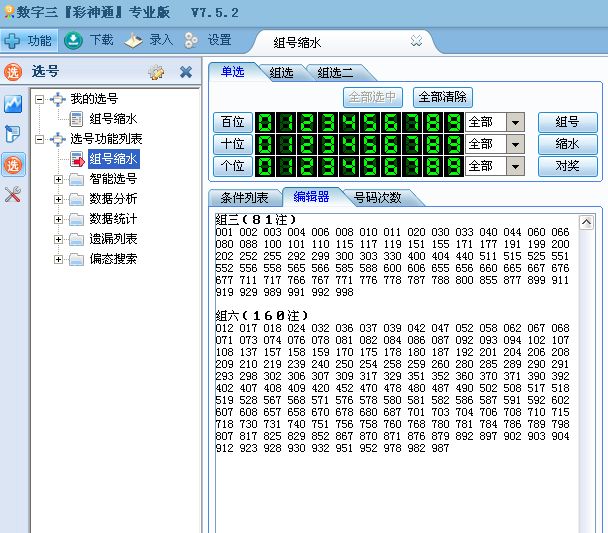Click the wrench tools sidebar icon
Viewport: 608px width, 533px height.
pos(13,194)
